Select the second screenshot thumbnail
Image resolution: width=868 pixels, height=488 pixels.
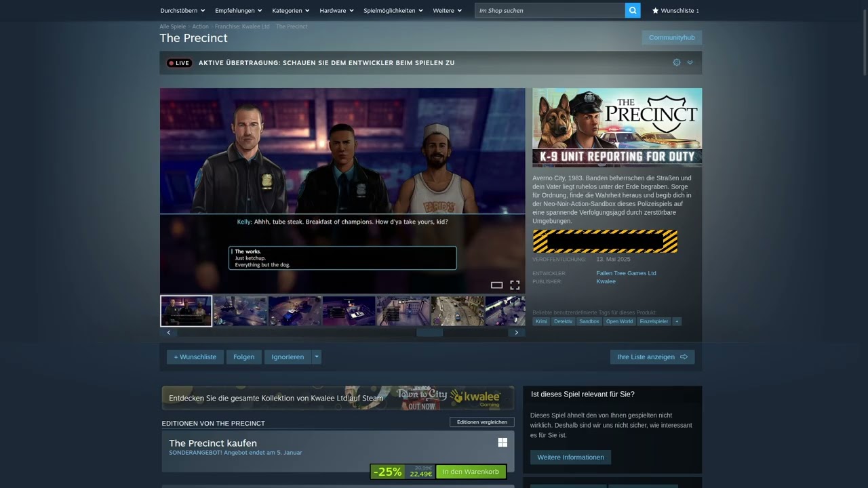click(x=240, y=311)
